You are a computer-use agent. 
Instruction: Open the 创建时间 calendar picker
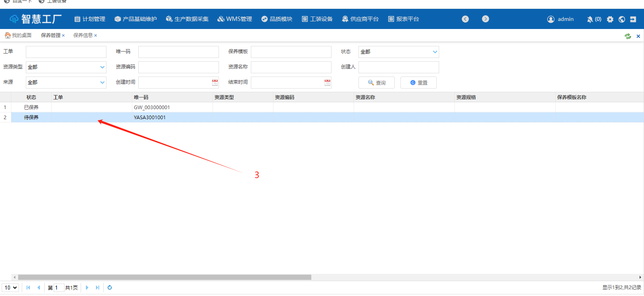pyautogui.click(x=215, y=83)
